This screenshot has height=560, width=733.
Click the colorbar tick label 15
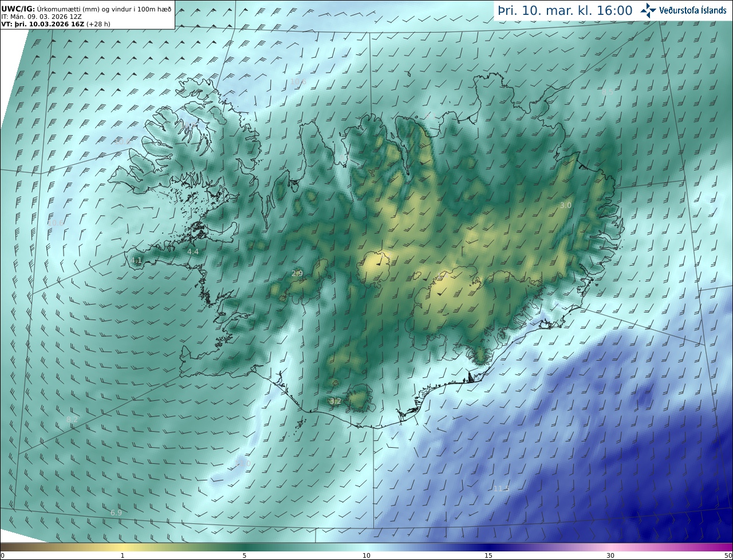488,555
